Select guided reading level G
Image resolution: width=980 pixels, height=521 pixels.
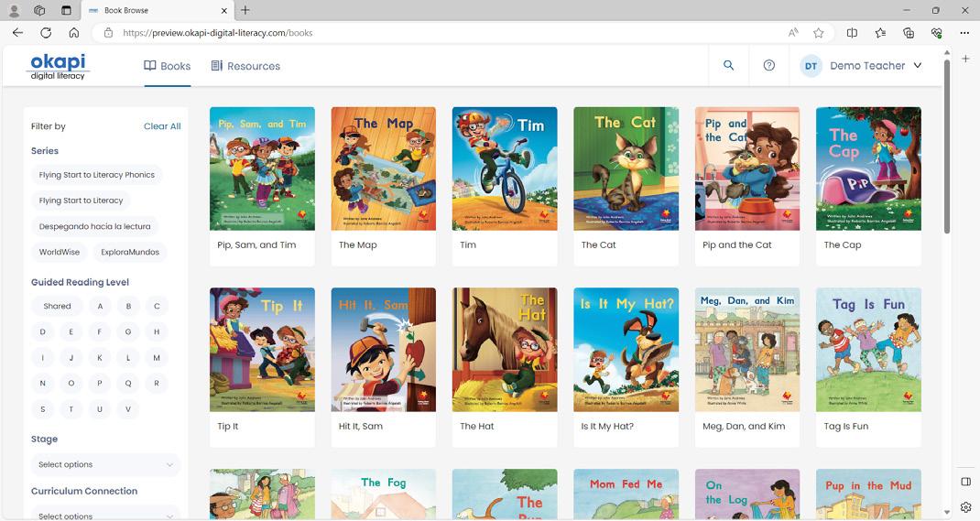[128, 331]
